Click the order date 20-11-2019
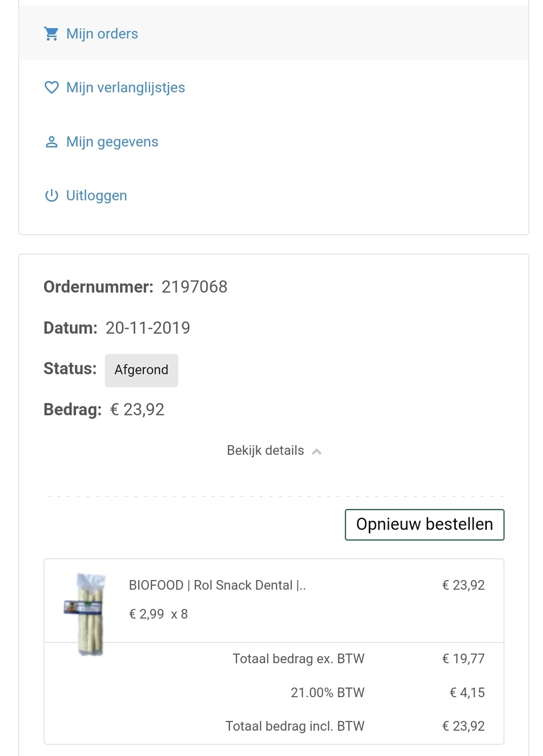 pos(148,328)
